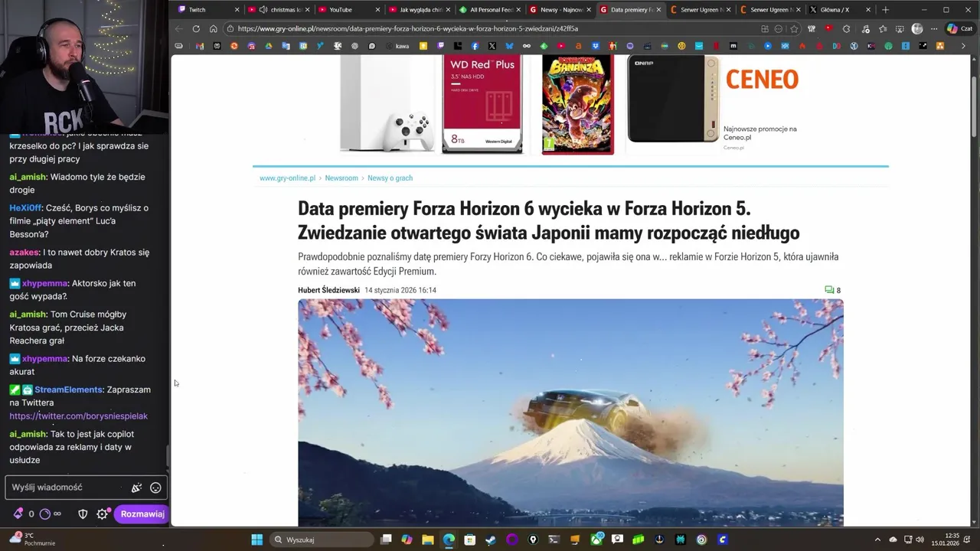Open Task View on the taskbar

[x=386, y=540]
